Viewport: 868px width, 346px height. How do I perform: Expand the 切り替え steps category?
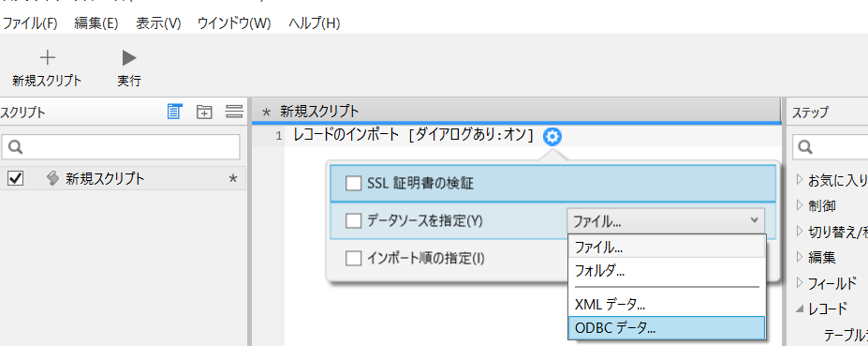click(800, 231)
